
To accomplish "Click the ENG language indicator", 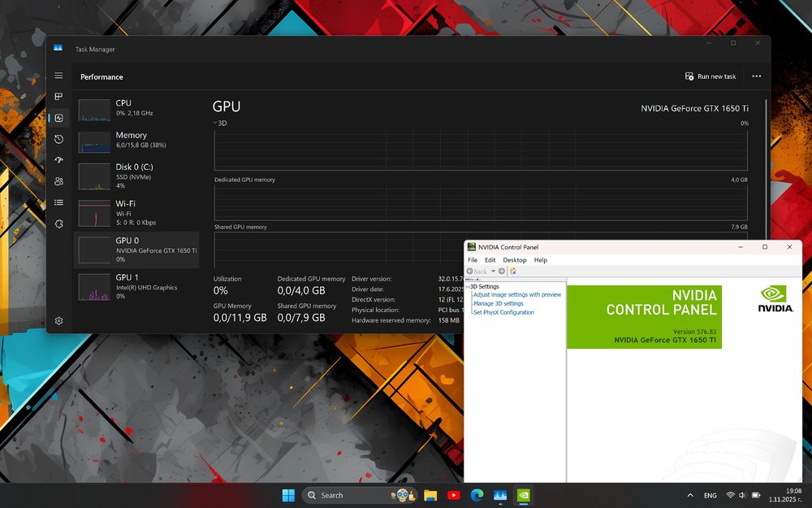I will (710, 496).
